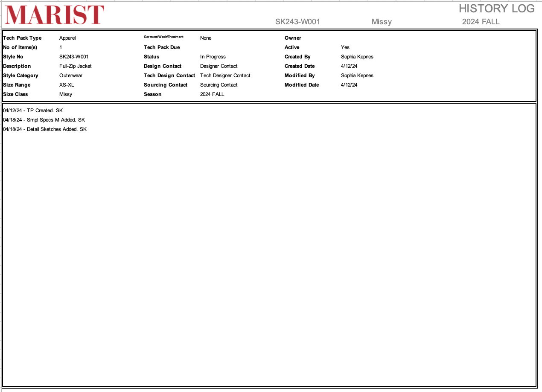Select the 'Style Category' label
This screenshot has width=542, height=392.
coord(20,75)
